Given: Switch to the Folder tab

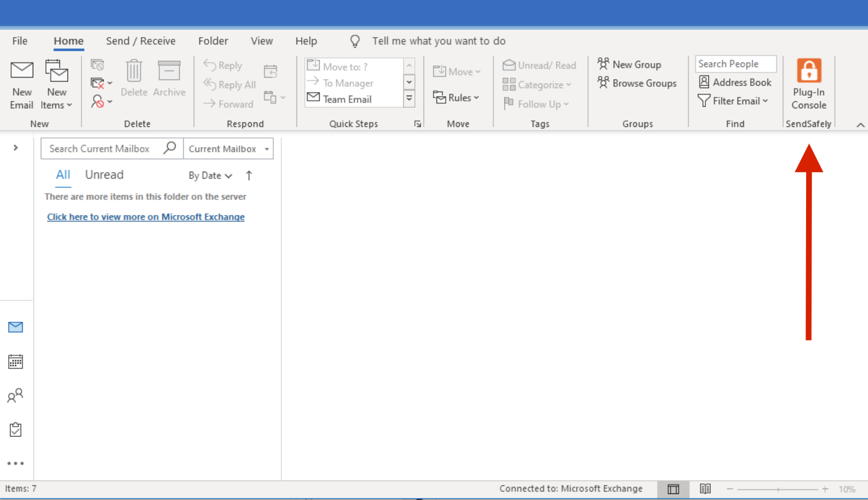Looking at the screenshot, I should 213,41.
